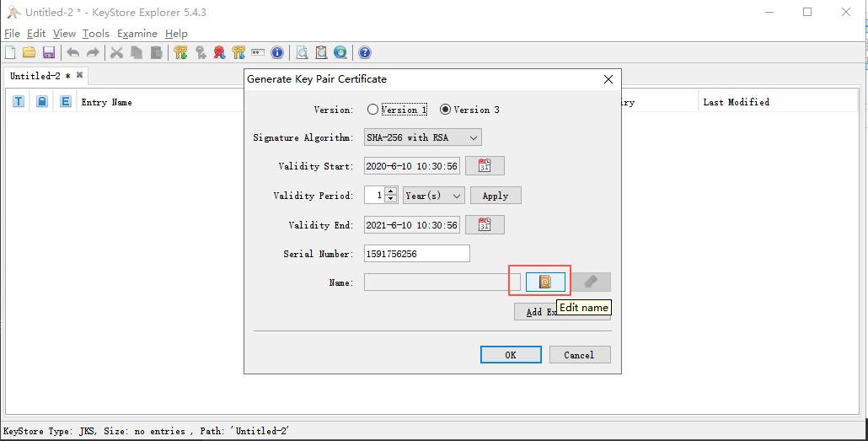Open the Tools menu

(96, 34)
